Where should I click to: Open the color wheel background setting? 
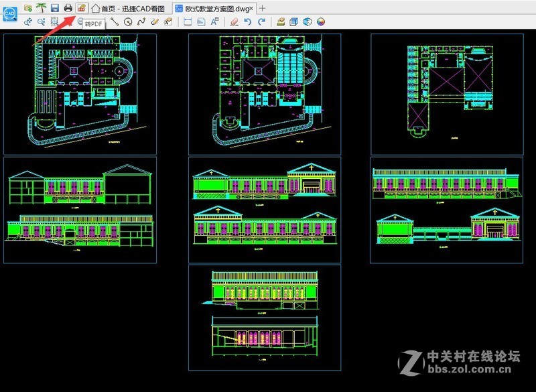321,22
